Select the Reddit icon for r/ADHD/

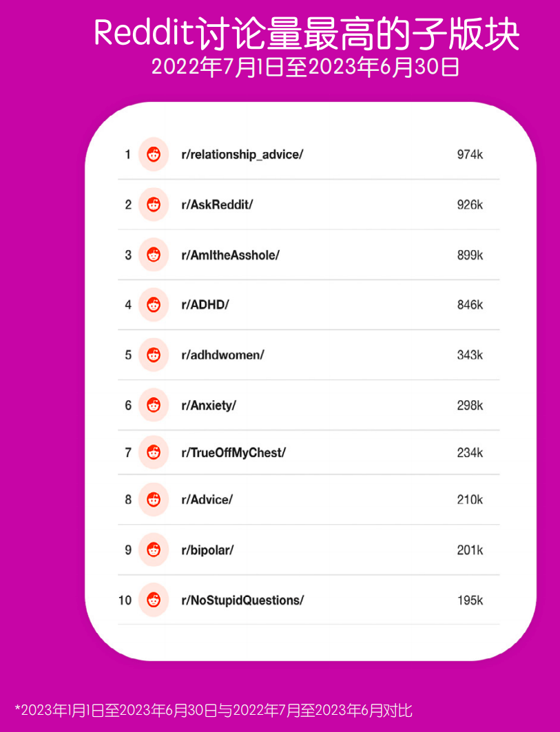point(154,305)
